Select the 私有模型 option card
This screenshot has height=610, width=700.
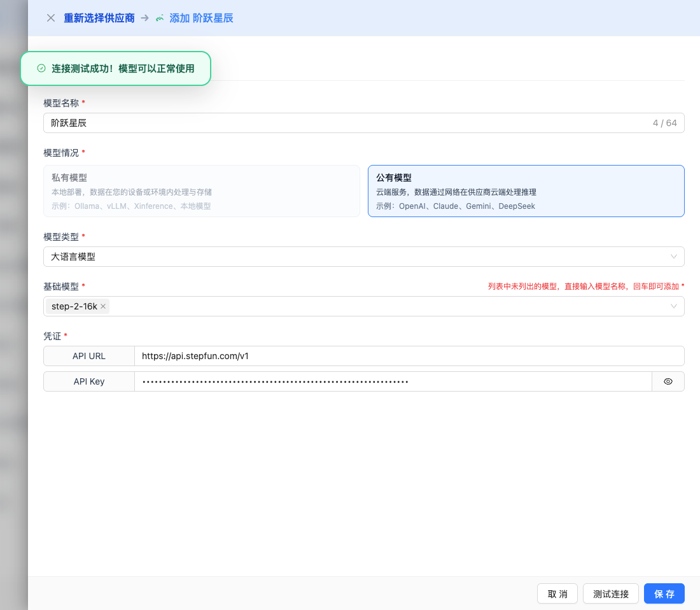201,191
